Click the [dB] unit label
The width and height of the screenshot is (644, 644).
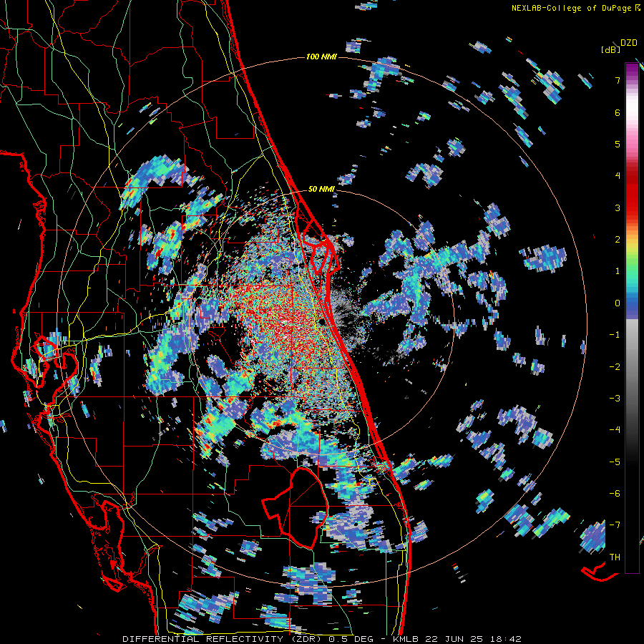point(610,50)
